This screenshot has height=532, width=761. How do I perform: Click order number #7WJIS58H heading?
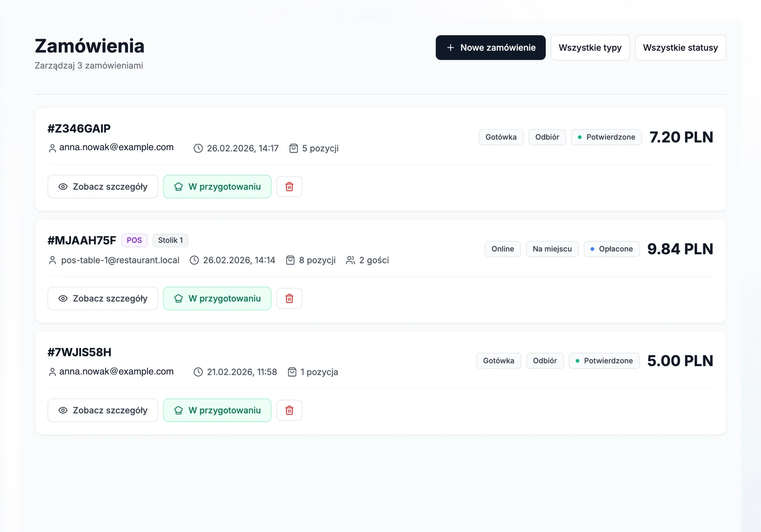point(79,352)
